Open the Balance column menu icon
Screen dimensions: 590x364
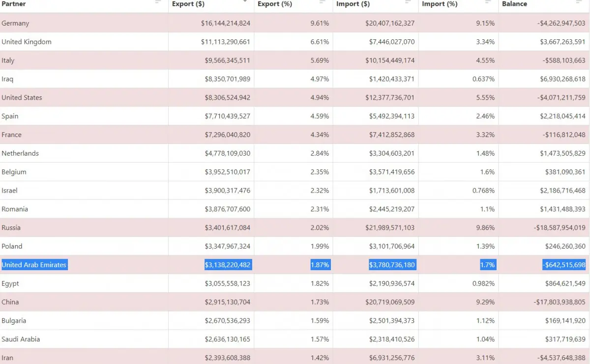click(x=579, y=2)
